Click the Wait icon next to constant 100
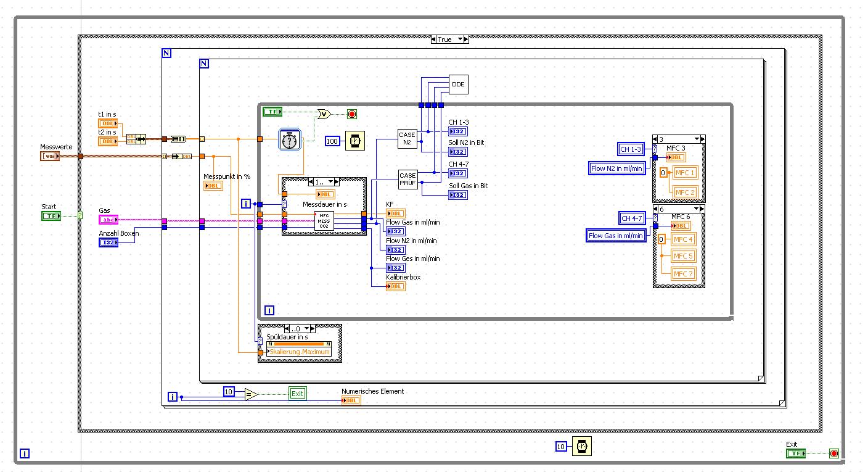Image resolution: width=868 pixels, height=472 pixels. point(354,141)
